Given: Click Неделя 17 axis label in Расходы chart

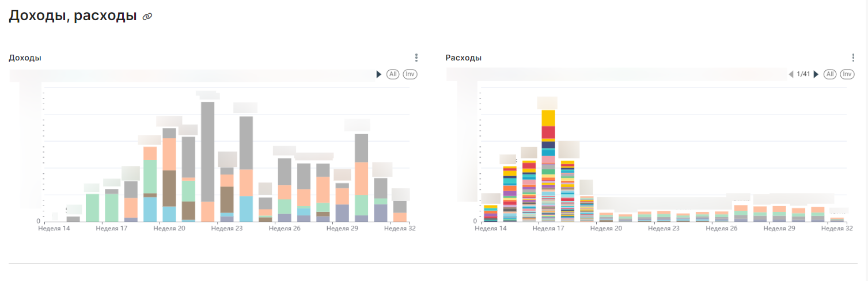Looking at the screenshot, I should 548,229.
